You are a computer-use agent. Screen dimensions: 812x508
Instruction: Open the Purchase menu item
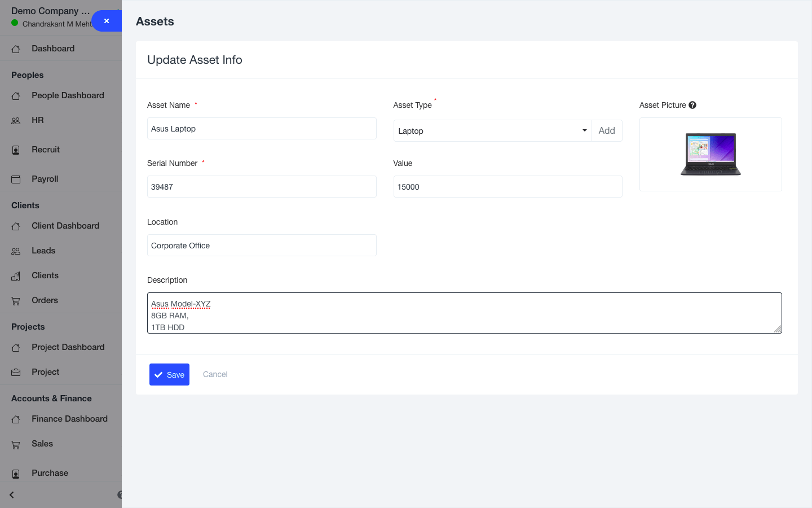(50, 473)
